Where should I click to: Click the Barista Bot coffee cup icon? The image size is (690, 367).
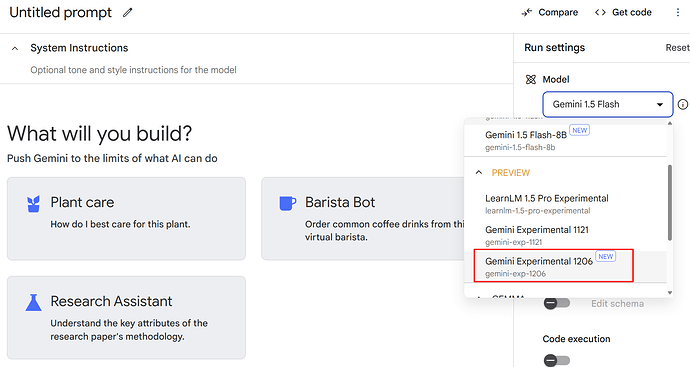click(287, 203)
